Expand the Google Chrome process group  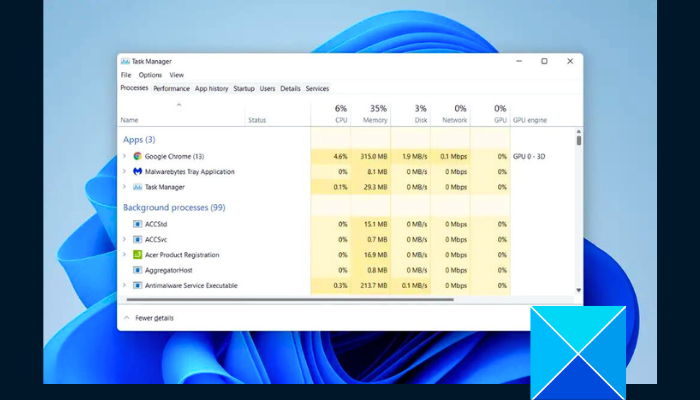point(125,156)
